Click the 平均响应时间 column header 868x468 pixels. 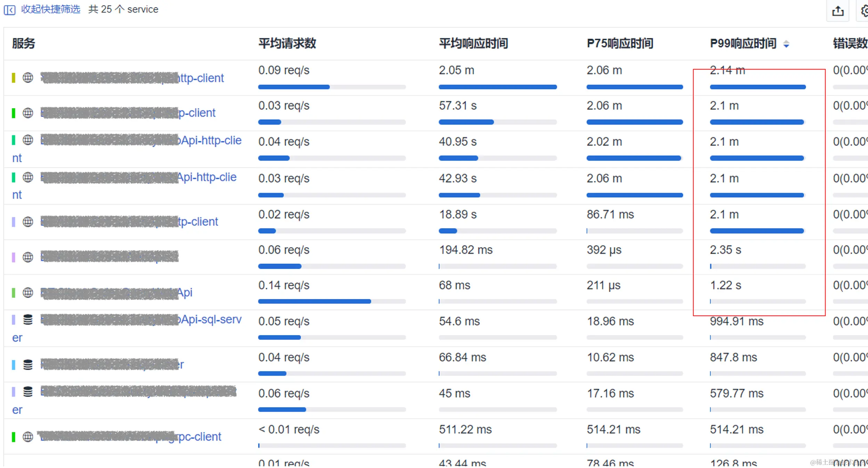[473, 43]
